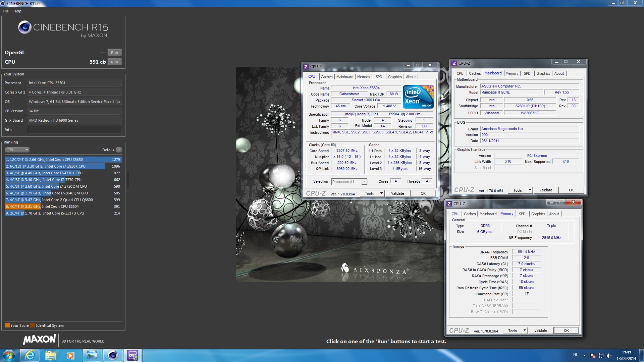
Task: Open the volume speaker tray icon
Action: coord(609,356)
